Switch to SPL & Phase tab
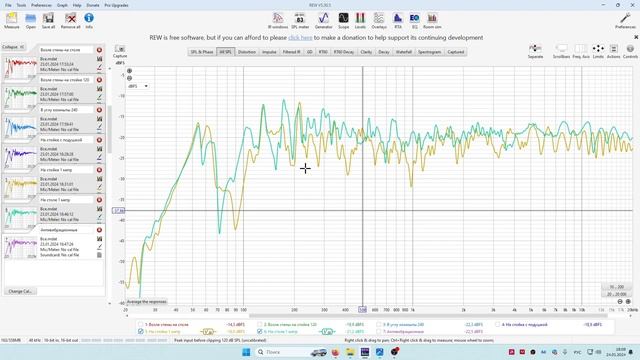640x360 pixels. 202,52
